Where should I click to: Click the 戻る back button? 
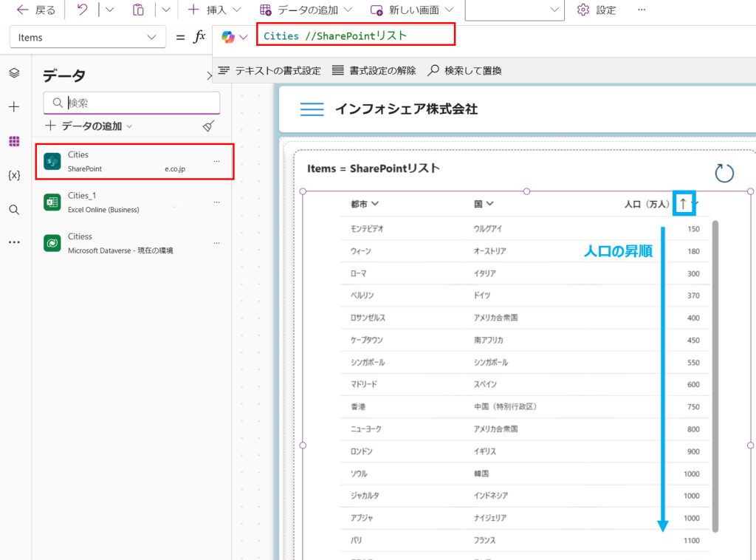(36, 10)
